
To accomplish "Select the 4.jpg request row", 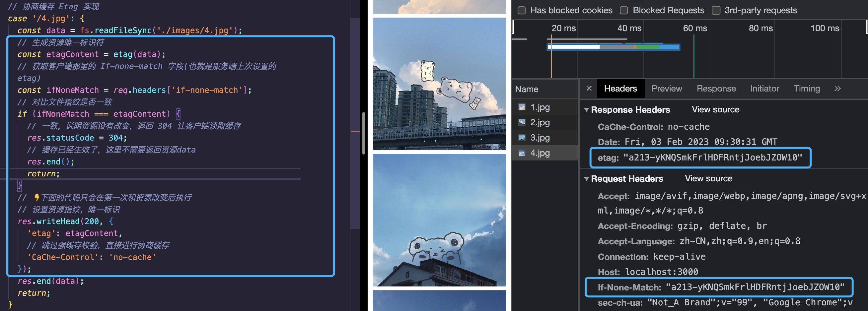I will (545, 153).
